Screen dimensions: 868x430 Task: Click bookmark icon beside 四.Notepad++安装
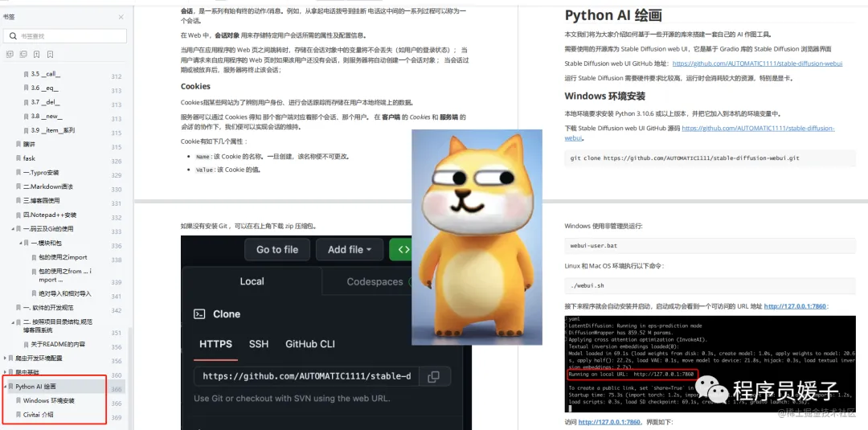[18, 215]
